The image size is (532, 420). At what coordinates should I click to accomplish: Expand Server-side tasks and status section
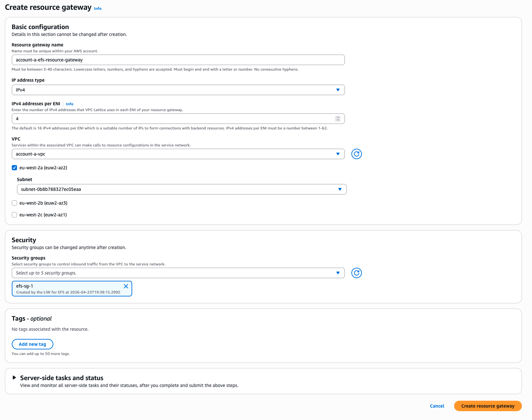(x=14, y=378)
